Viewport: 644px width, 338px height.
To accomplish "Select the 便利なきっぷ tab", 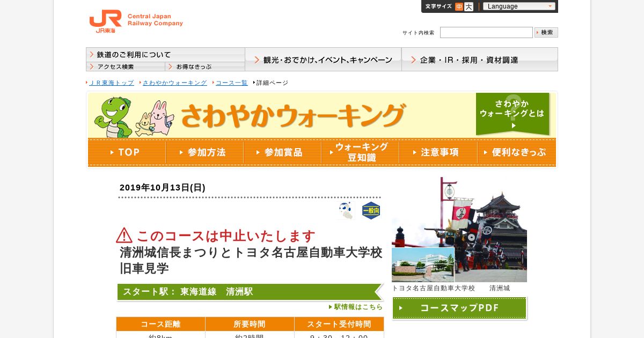I will coord(516,152).
